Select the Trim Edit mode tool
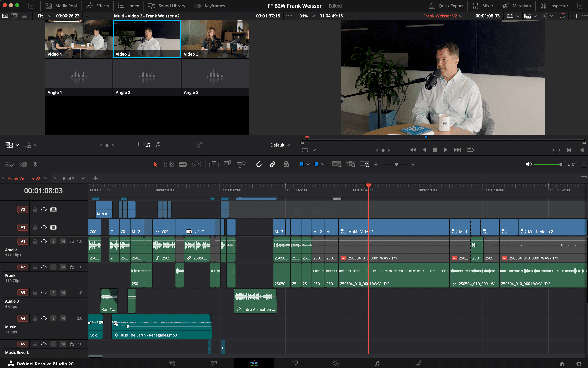This screenshot has height=368, width=588. [169, 164]
